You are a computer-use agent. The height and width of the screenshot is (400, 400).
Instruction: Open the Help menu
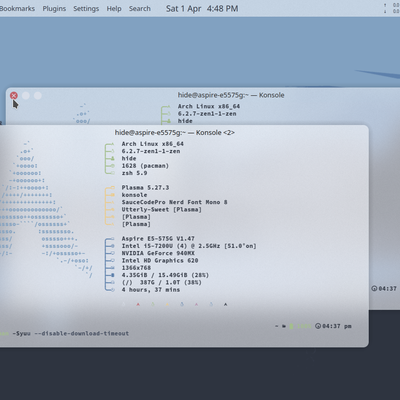click(x=114, y=9)
